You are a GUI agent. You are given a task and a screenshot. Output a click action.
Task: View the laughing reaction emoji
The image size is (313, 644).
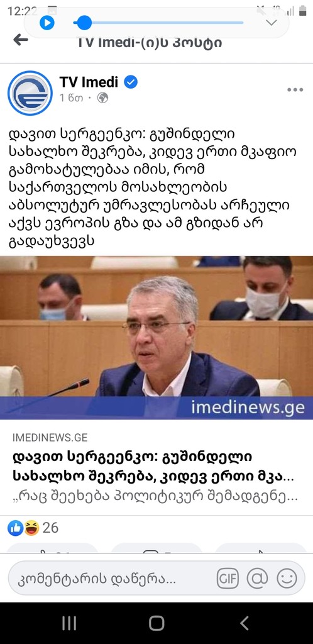click(x=31, y=528)
